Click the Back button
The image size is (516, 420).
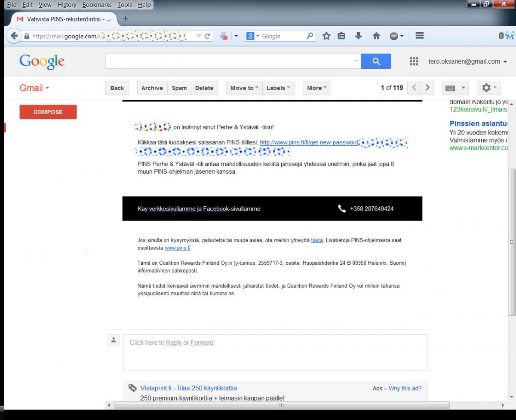(x=117, y=88)
